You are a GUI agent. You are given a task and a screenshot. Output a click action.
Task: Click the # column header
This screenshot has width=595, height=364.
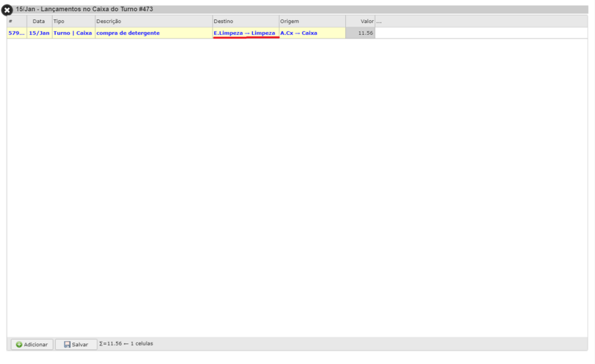click(16, 22)
